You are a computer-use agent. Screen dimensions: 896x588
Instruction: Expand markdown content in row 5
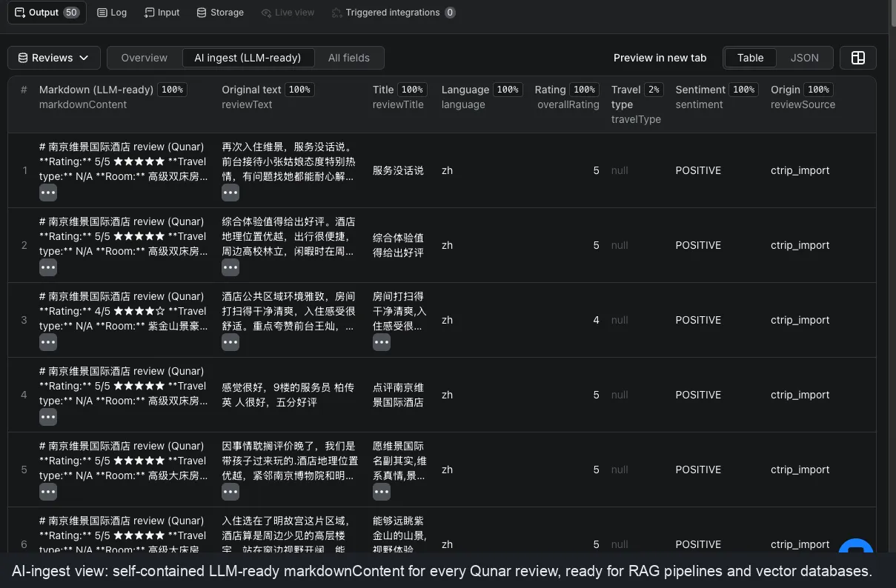click(x=48, y=492)
